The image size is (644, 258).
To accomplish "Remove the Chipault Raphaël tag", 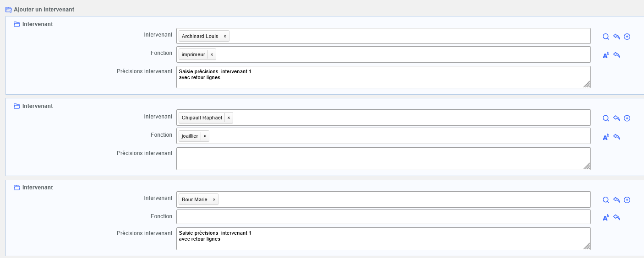I will click(x=229, y=118).
